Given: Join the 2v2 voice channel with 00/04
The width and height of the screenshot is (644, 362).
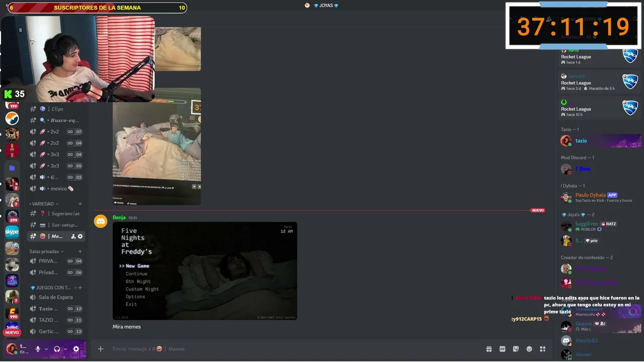Looking at the screenshot, I should point(56,143).
